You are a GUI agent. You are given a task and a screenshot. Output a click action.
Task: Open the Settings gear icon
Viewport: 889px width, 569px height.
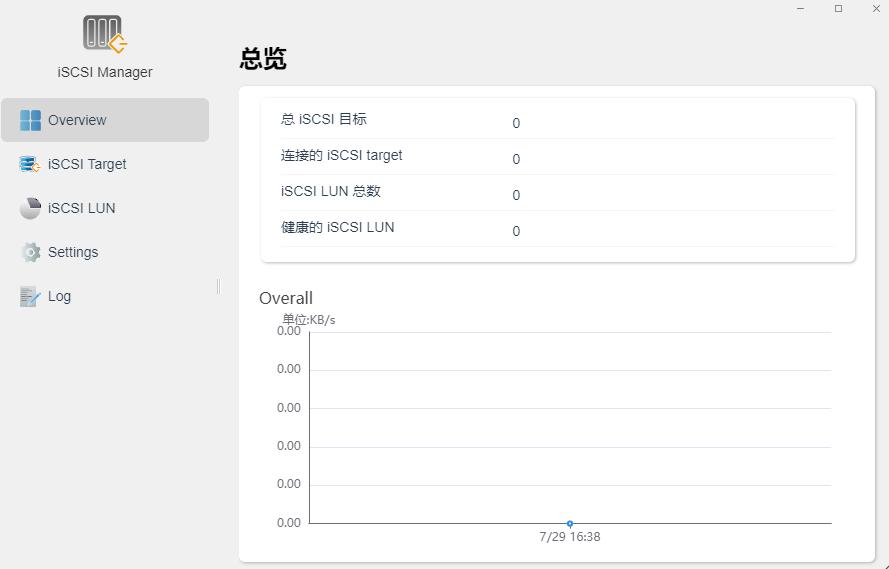(31, 252)
